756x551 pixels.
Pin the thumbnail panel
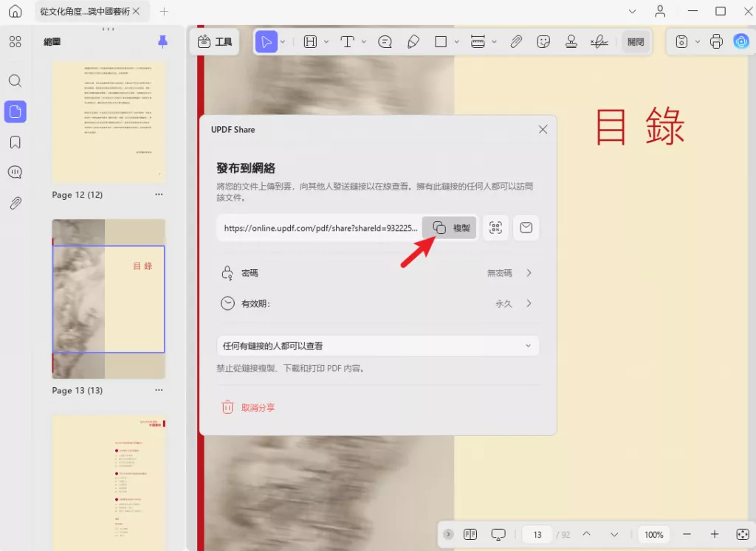163,42
